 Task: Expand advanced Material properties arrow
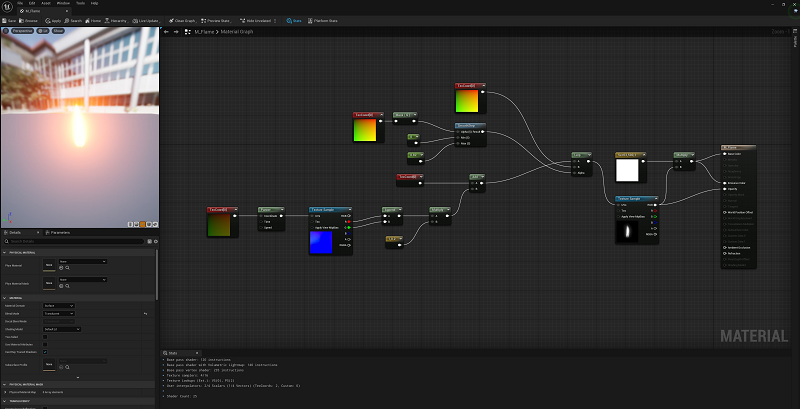coord(78,378)
